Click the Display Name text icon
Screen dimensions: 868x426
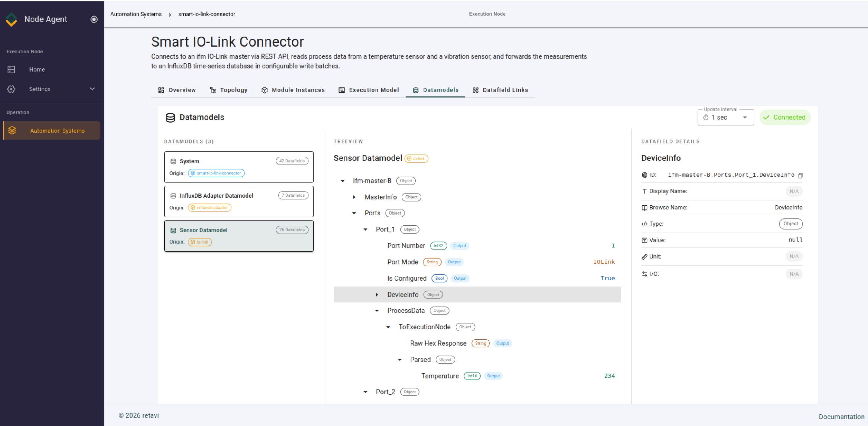coord(644,192)
